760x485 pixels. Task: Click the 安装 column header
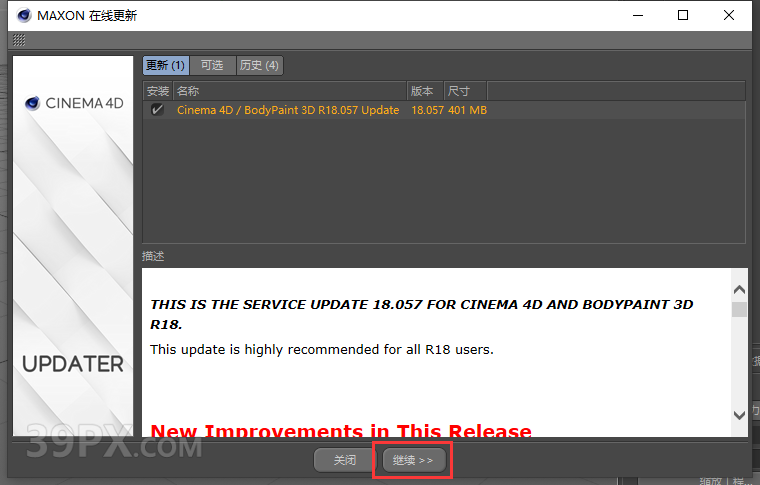[158, 91]
